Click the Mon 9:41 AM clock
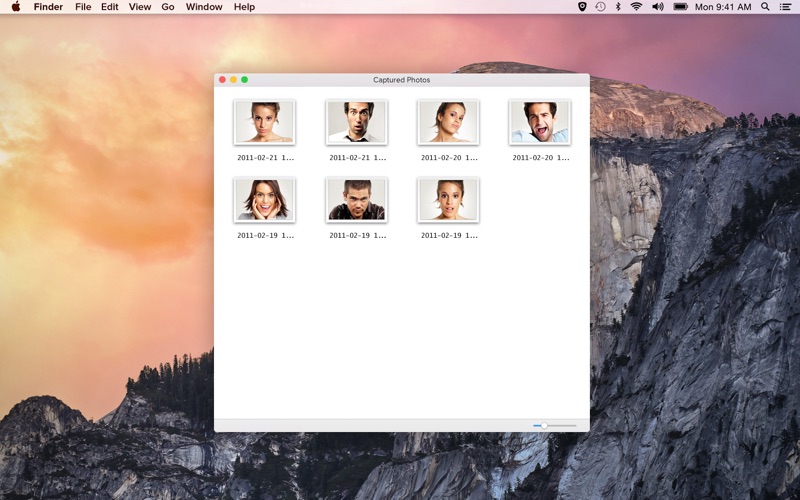Image resolution: width=800 pixels, height=500 pixels. (723, 7)
